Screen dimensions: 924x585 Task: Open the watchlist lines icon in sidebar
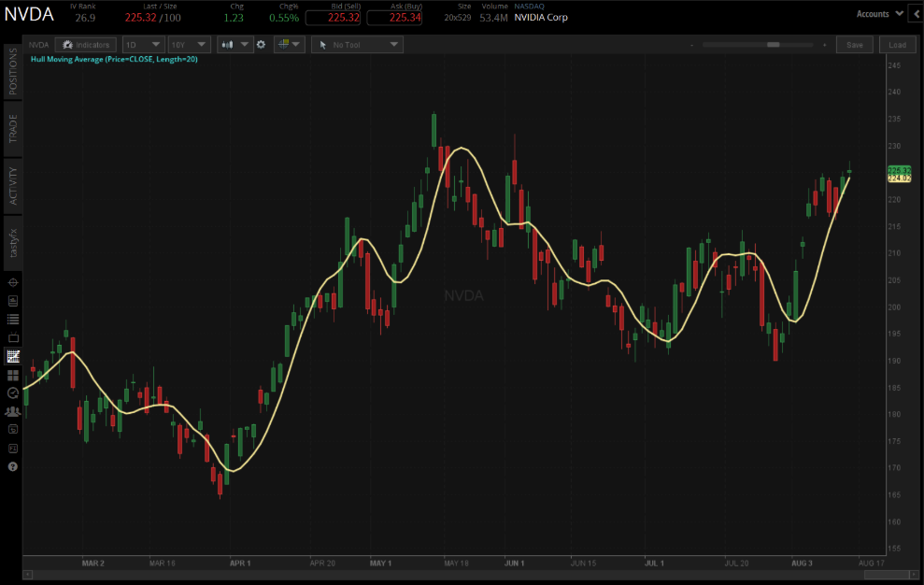click(x=13, y=319)
